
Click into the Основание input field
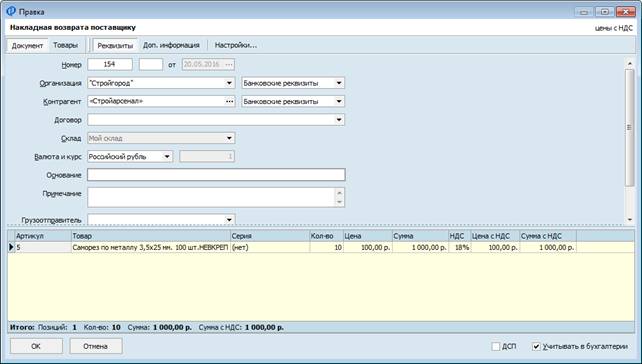pyautogui.click(x=216, y=175)
